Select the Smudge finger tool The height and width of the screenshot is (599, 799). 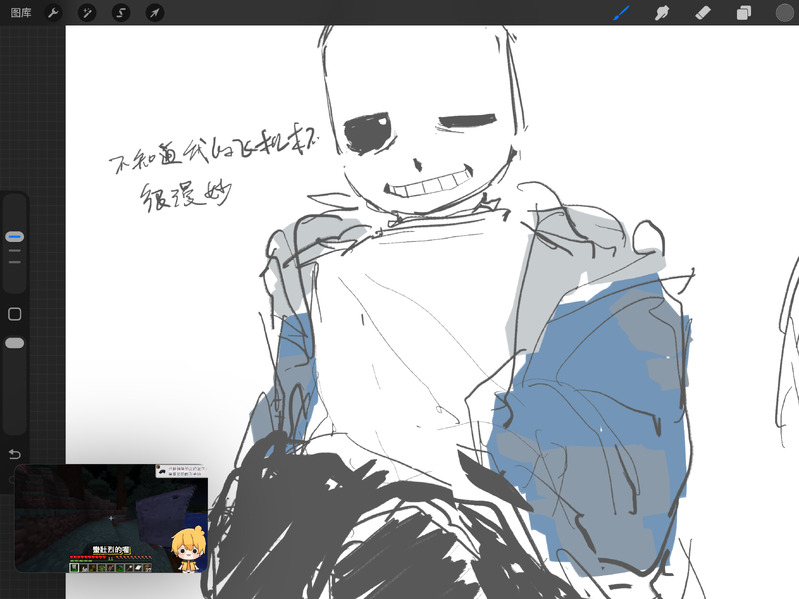point(662,13)
